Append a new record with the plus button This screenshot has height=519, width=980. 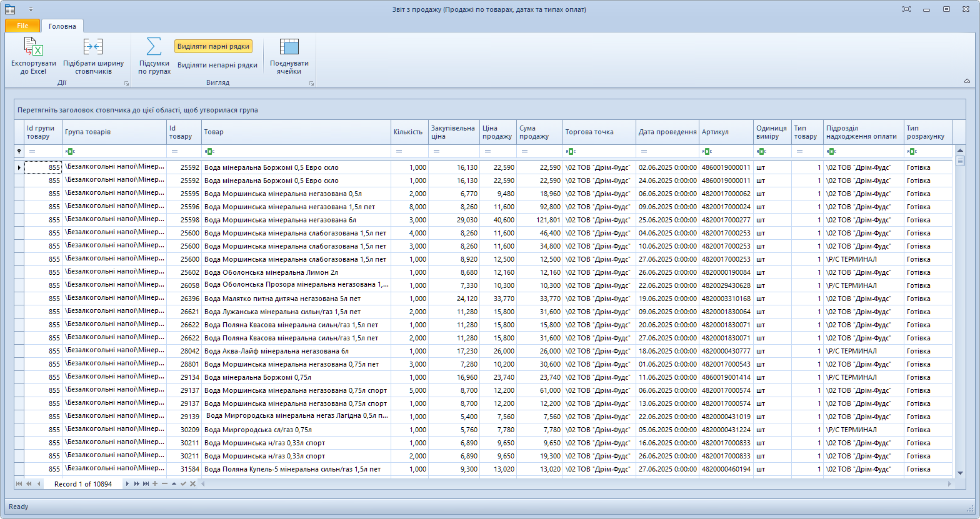(x=155, y=484)
